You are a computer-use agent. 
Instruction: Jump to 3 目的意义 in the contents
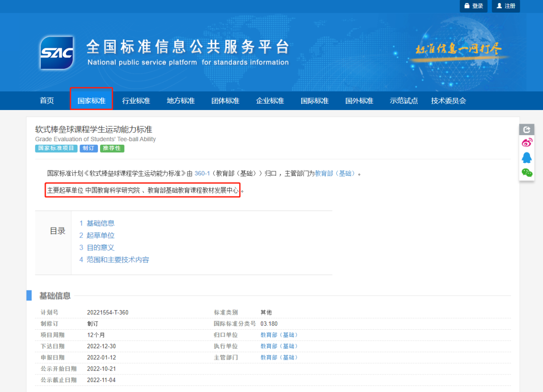coord(97,248)
